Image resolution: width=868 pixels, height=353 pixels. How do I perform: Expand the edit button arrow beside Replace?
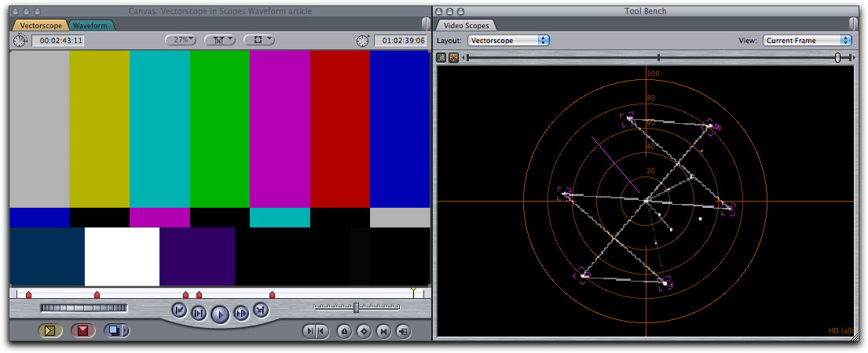click(126, 331)
